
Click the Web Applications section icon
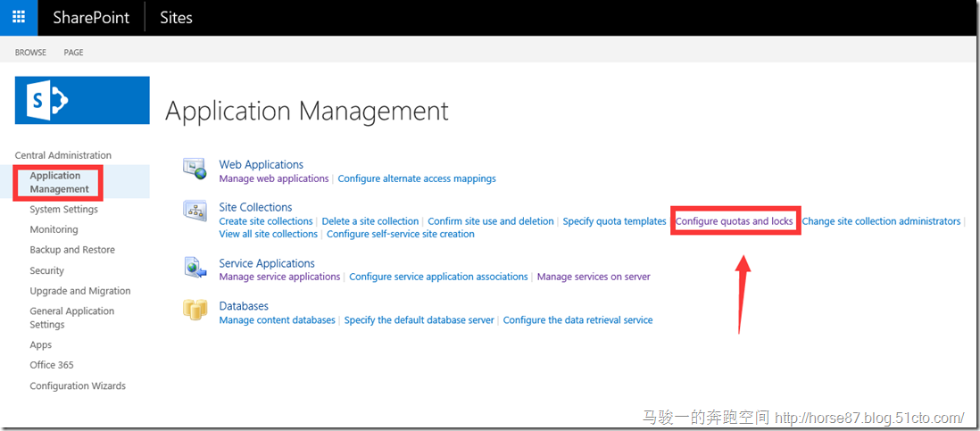point(195,169)
